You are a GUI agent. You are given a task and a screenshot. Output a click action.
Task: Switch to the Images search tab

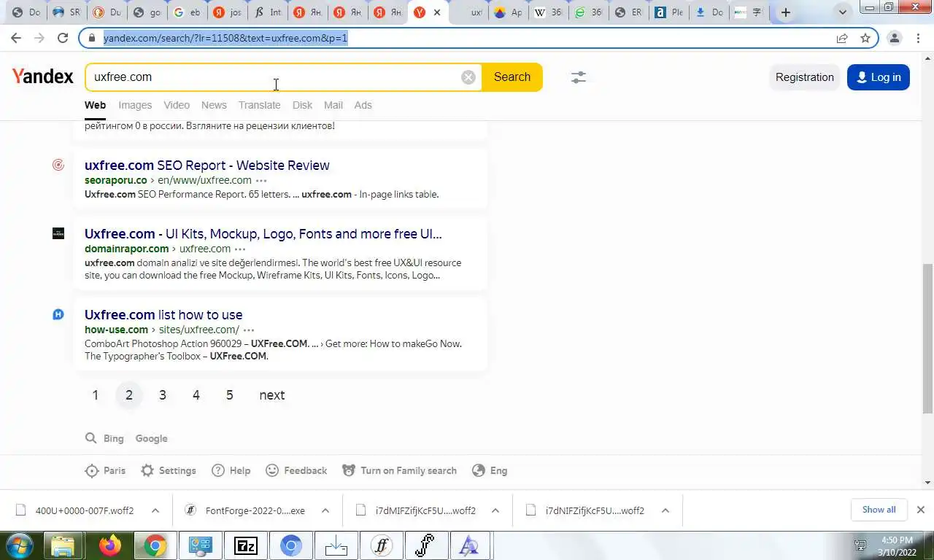pos(135,105)
